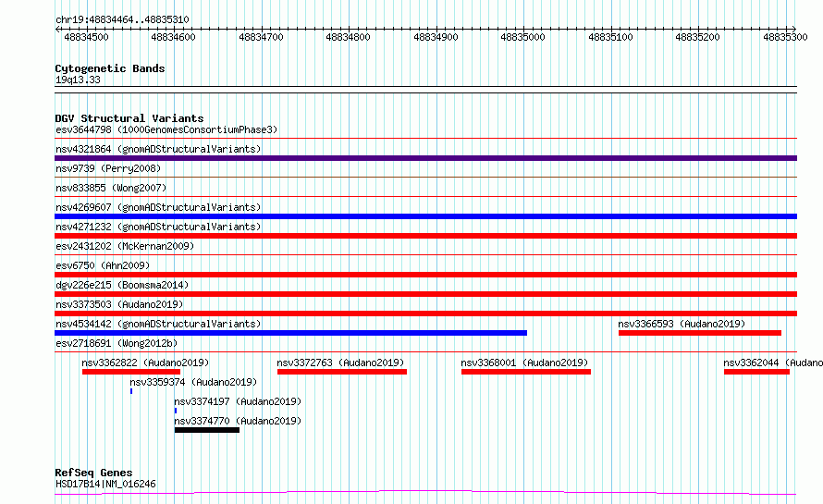Viewport: 823px width, 504px height.
Task: Open variant label nsv3374770 (Audano2019)
Action: pos(238,421)
